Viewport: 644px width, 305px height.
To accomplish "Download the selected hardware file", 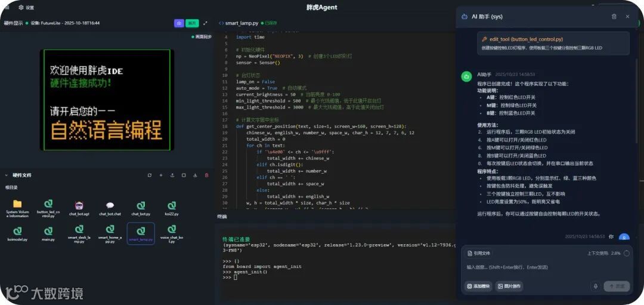I will 195,175.
